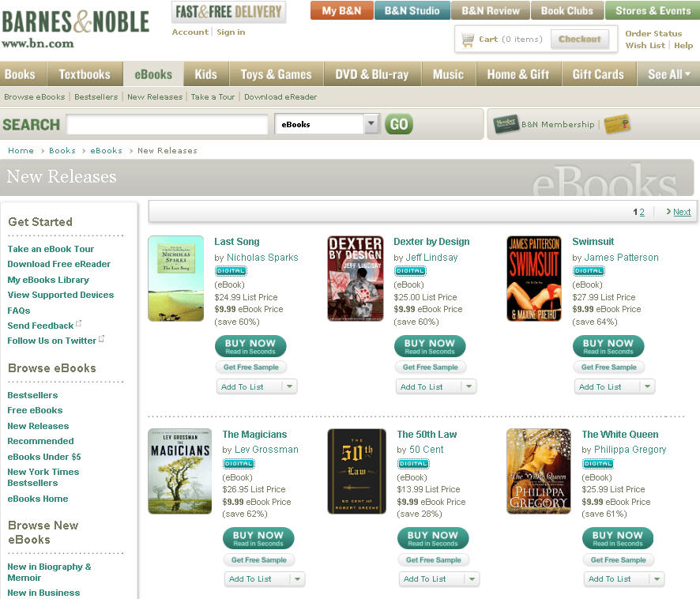Click the green GO search button

(399, 124)
